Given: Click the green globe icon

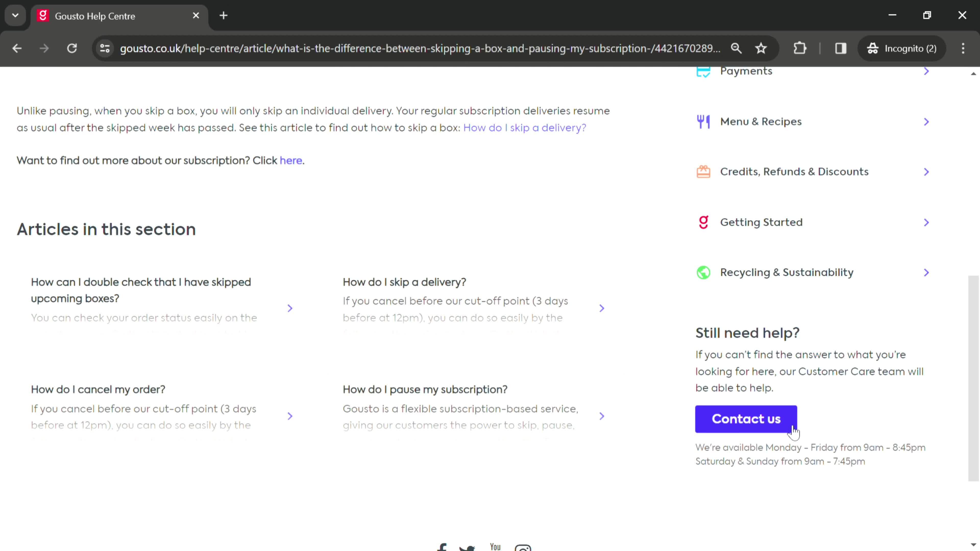Looking at the screenshot, I should 703,273.
